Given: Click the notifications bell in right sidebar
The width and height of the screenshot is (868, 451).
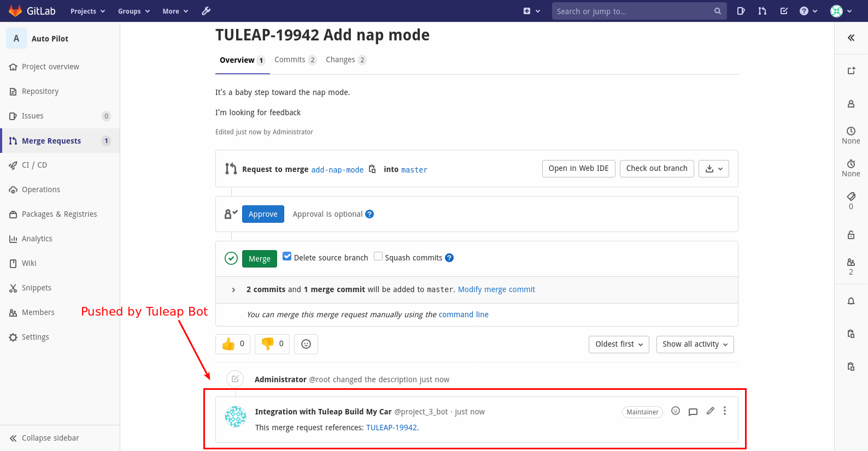Looking at the screenshot, I should click(x=851, y=301).
